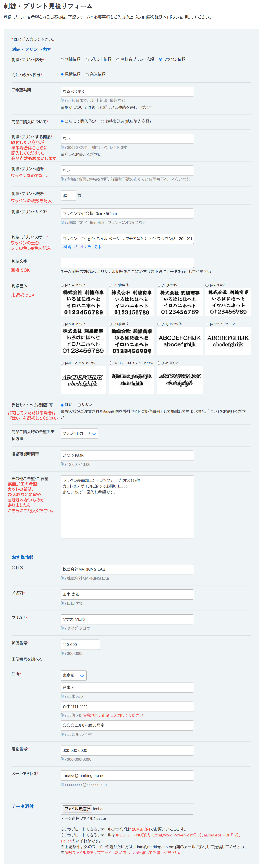Click the 電話番号 input field

point(127,751)
